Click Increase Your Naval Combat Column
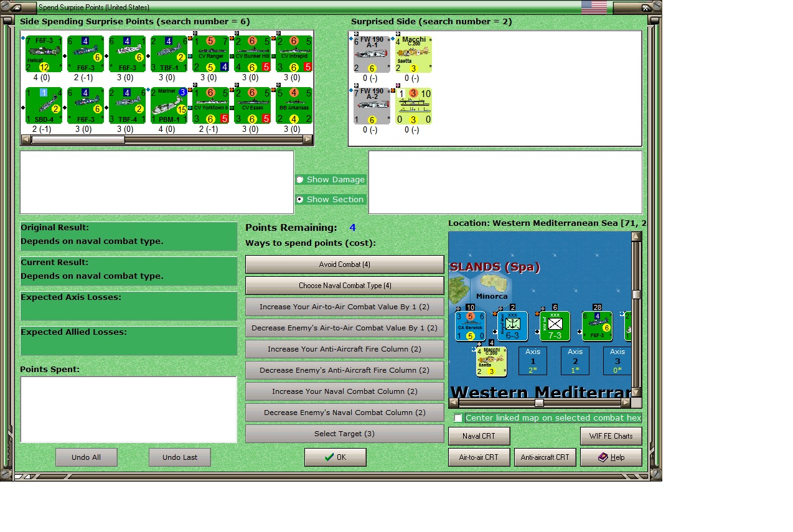793x532 pixels. (345, 391)
